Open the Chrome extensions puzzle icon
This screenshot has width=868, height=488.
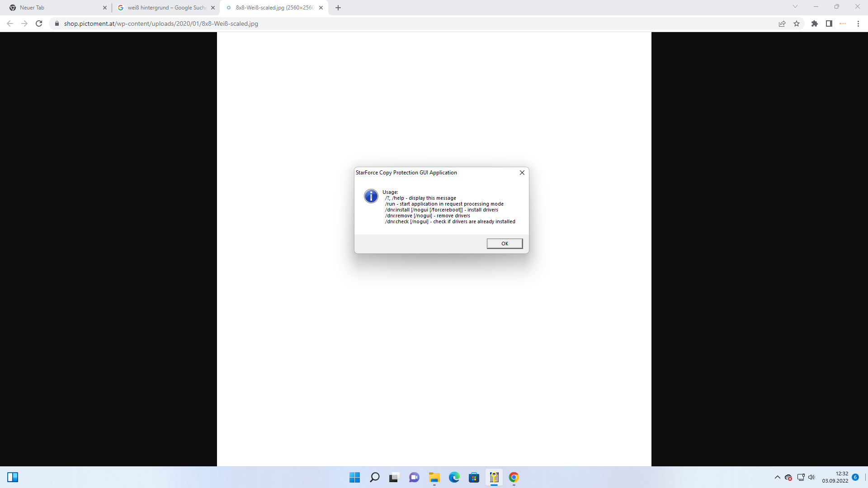815,23
